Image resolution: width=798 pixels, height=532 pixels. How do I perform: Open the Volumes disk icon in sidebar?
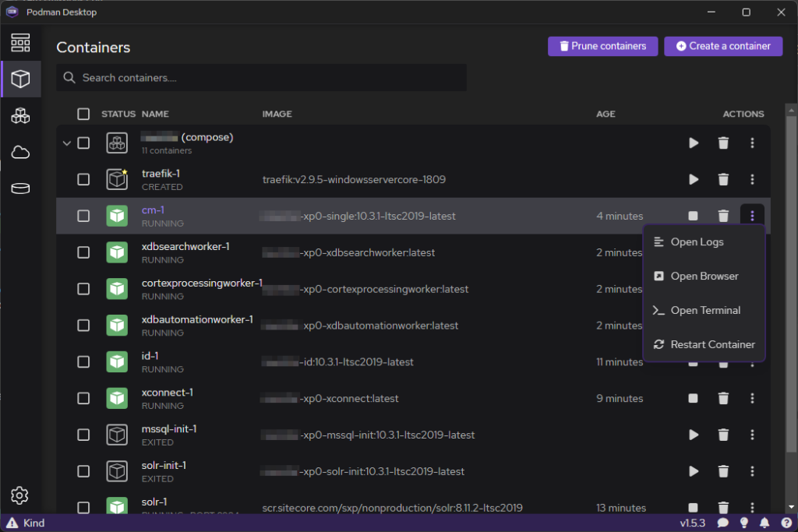(x=20, y=188)
